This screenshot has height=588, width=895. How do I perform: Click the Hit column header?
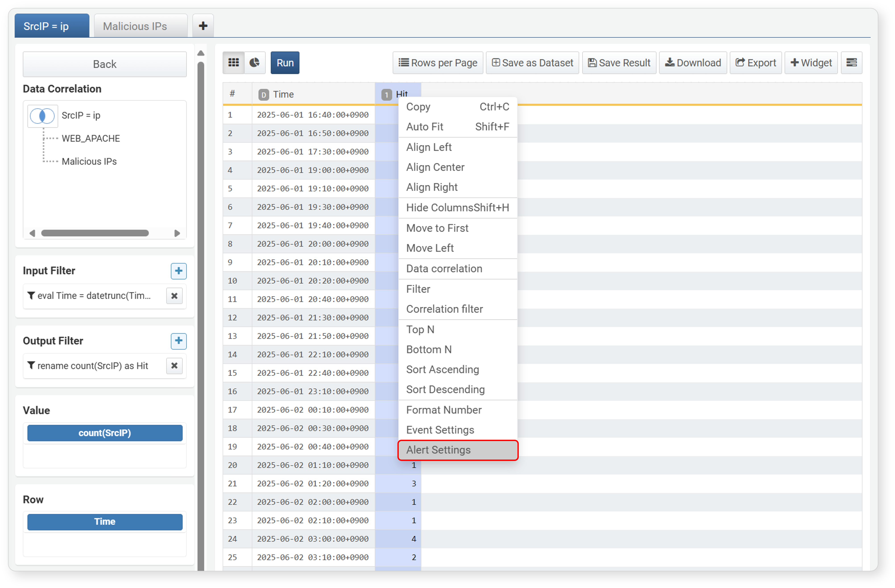398,93
